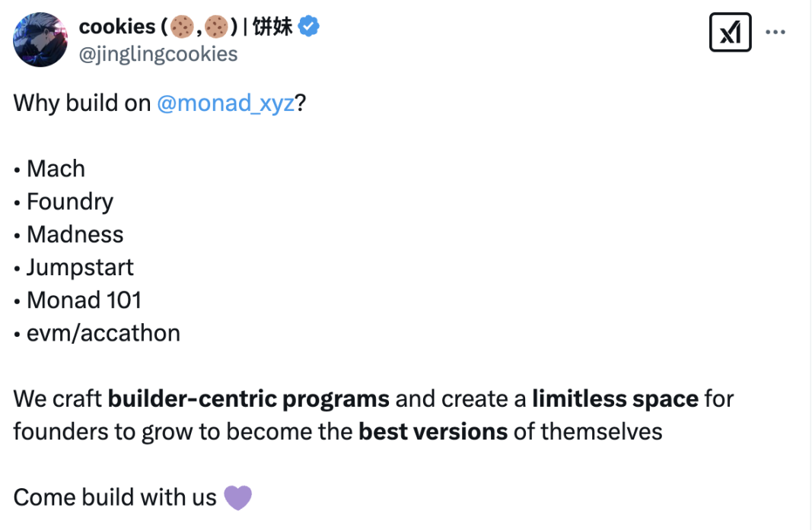Image resolution: width=812 pixels, height=530 pixels.
Task: Click the Foundry bullet item
Action: point(69,202)
